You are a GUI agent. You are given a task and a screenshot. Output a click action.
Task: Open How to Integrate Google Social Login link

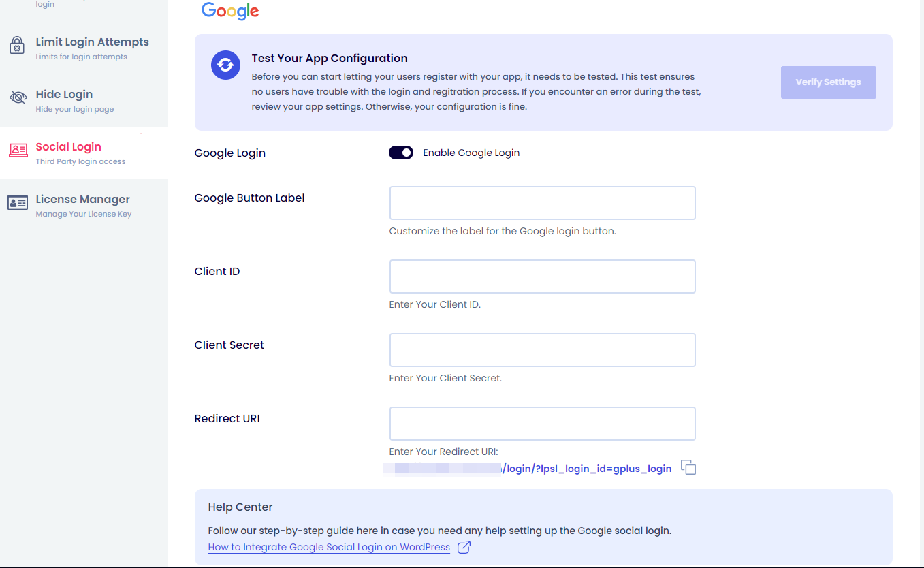point(329,547)
